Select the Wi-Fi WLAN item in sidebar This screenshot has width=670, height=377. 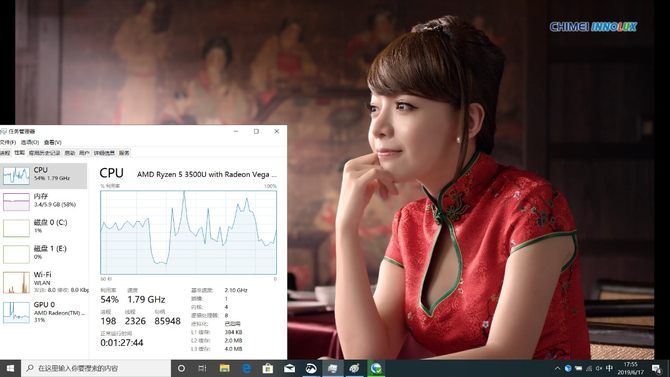(44, 283)
